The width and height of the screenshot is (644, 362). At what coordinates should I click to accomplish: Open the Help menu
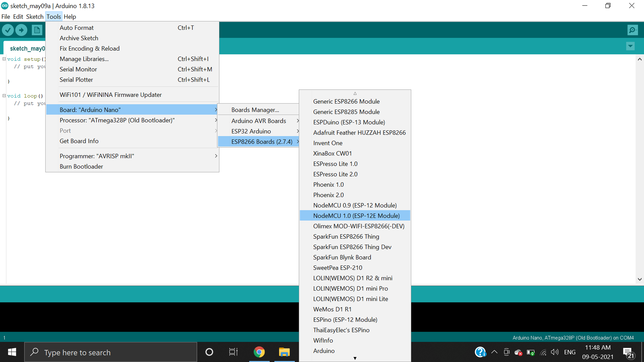pyautogui.click(x=70, y=17)
